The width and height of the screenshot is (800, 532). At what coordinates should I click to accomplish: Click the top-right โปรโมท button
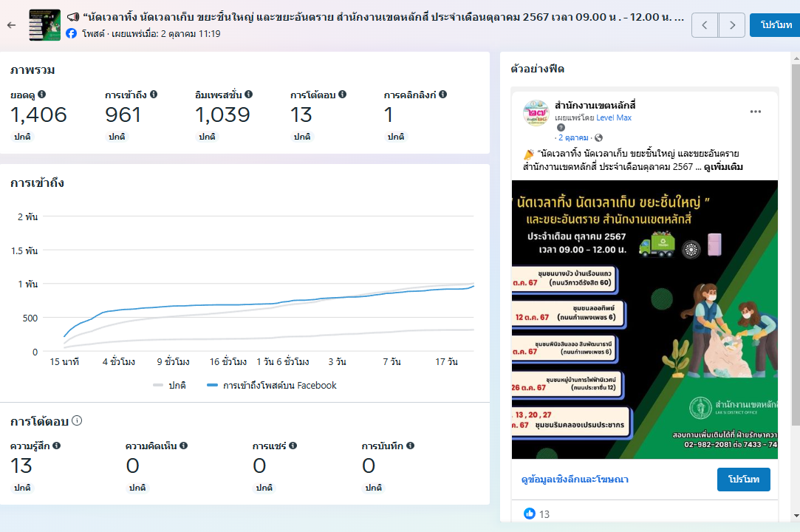tap(774, 25)
